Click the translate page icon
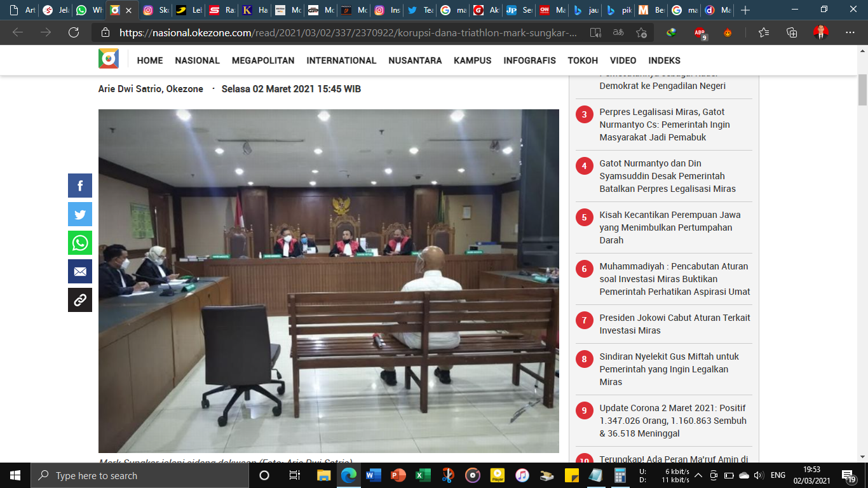Viewport: 868px width, 488px height. tap(618, 32)
